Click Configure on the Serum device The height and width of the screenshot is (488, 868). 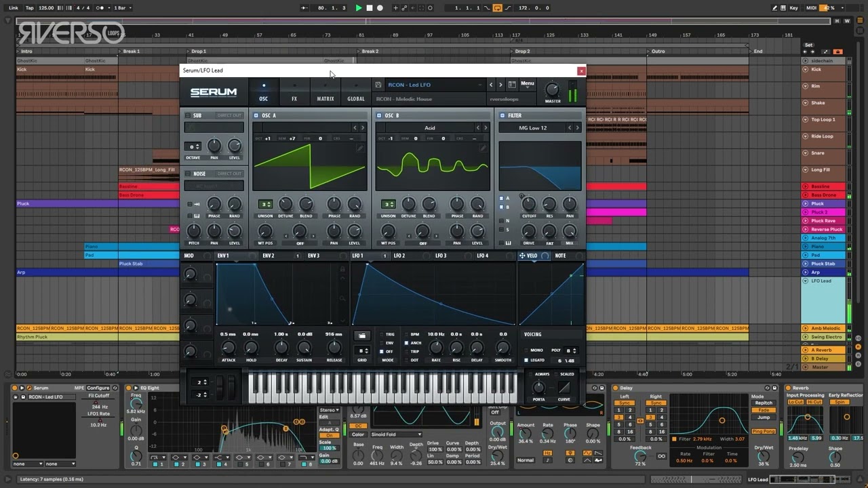(98, 388)
